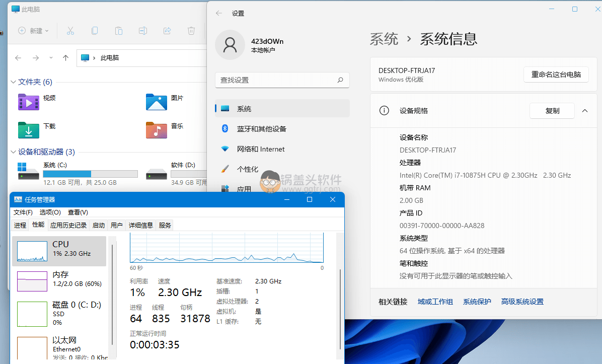
Task: Click the 复制 button for device specs
Action: point(552,111)
